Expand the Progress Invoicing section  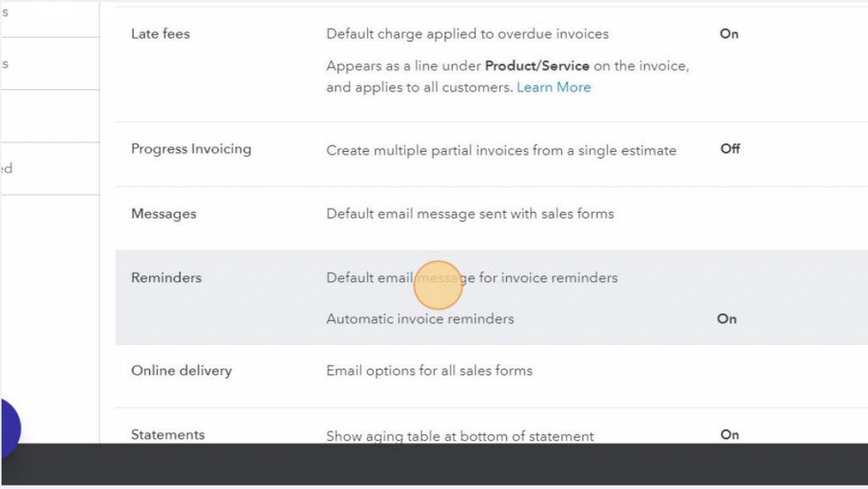pos(192,148)
